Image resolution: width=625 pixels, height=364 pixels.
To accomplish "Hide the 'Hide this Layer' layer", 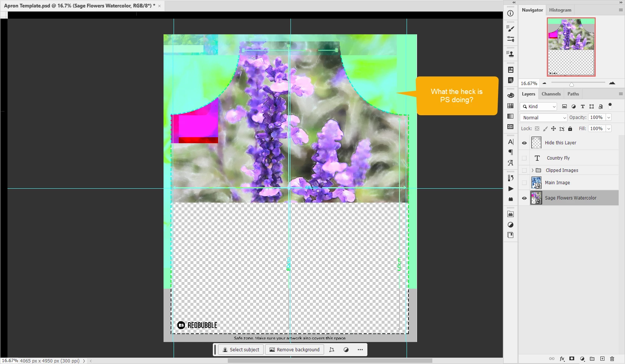I will coord(524,143).
